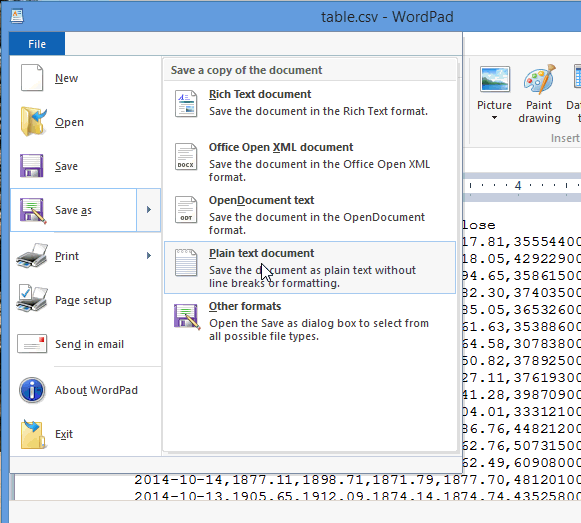Choose Send in email
The image size is (581, 523).
coord(85,344)
